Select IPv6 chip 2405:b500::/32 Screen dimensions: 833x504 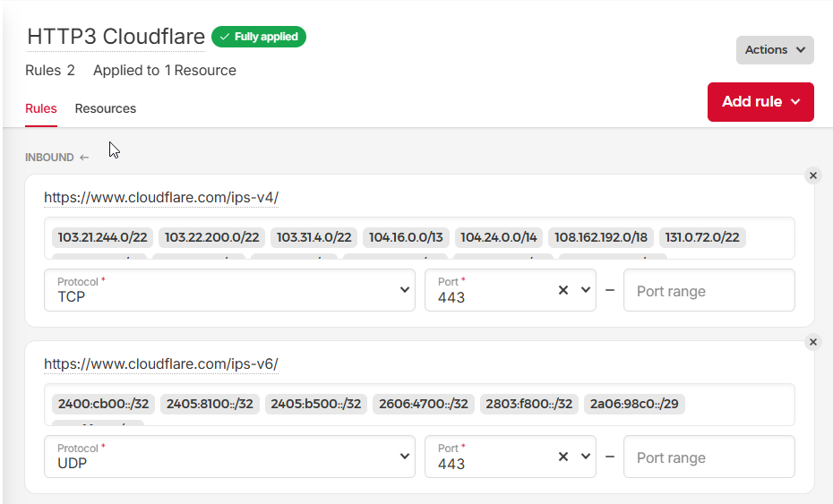(316, 404)
